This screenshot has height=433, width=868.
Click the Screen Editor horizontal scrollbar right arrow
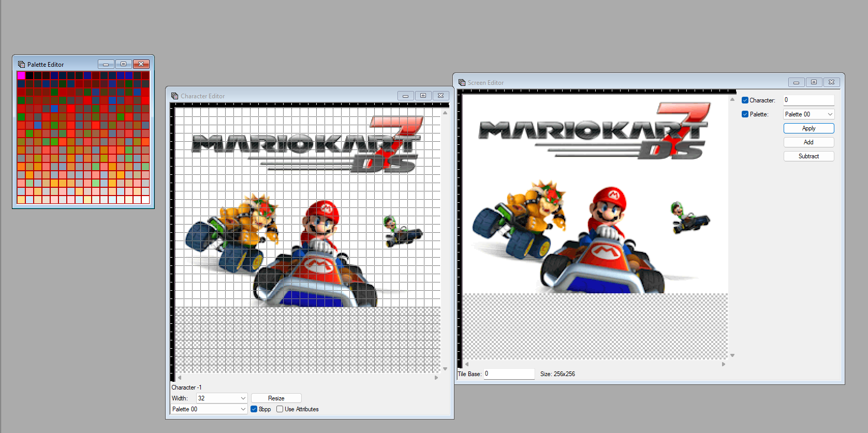point(724,364)
